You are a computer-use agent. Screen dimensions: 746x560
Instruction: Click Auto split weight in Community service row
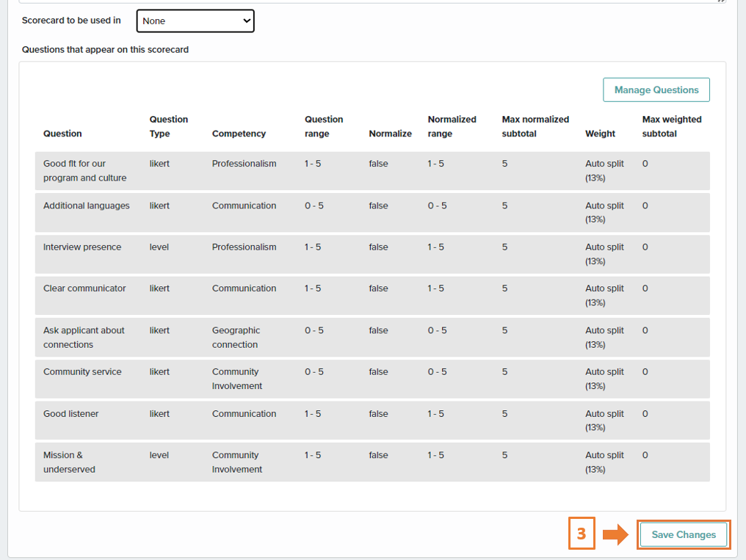tap(604, 379)
